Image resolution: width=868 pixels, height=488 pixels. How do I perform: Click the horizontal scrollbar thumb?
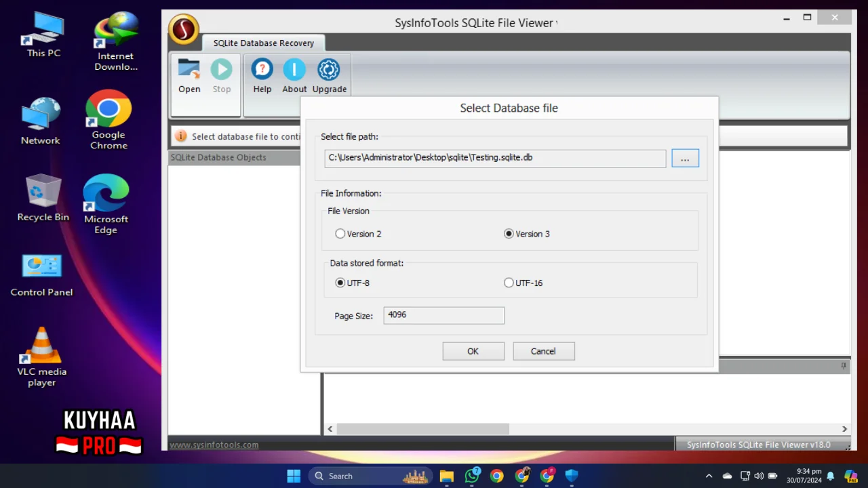pos(422,429)
